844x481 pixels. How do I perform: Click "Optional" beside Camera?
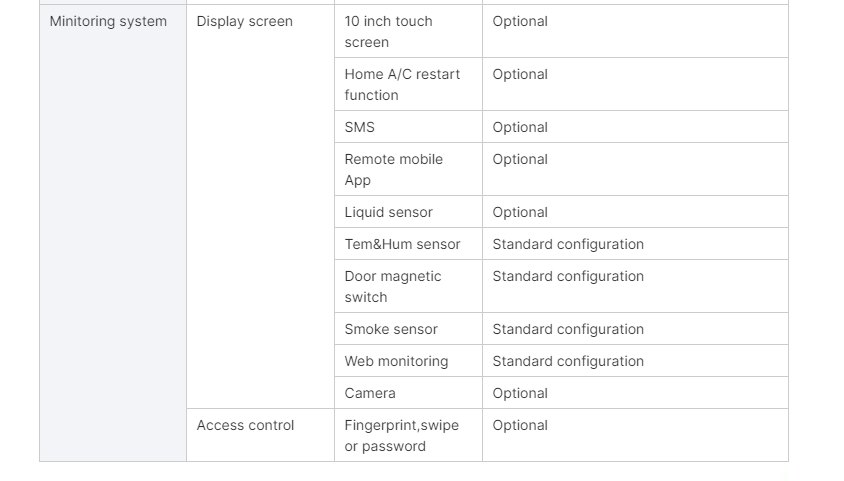pyautogui.click(x=520, y=393)
